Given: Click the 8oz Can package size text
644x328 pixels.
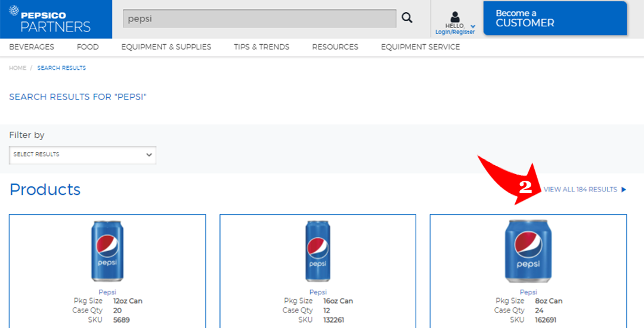Looking at the screenshot, I should pyautogui.click(x=549, y=301).
